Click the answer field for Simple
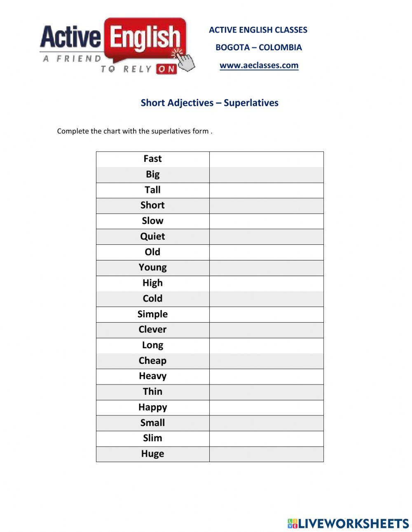412x532 pixels. pyautogui.click(x=266, y=314)
